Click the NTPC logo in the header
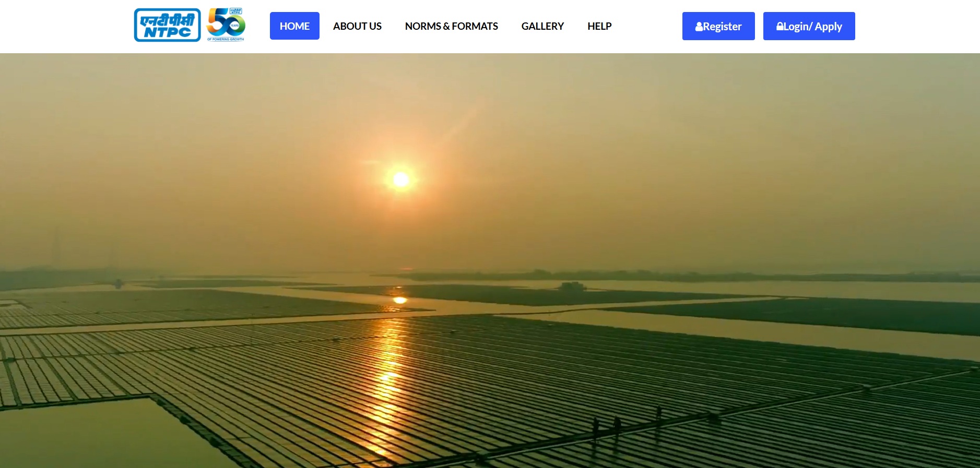The image size is (980, 468). [x=167, y=25]
